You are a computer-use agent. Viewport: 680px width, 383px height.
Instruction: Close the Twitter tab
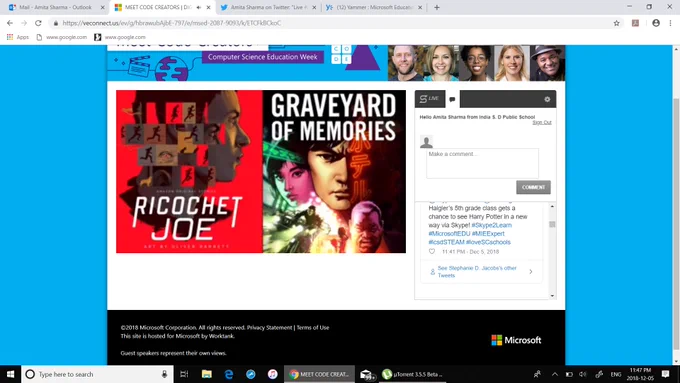pyautogui.click(x=314, y=7)
